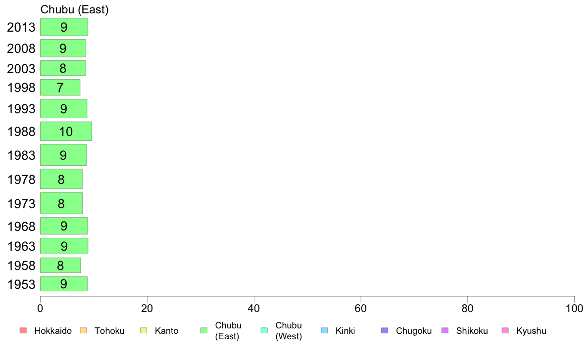Click the Hokkaido legend label text
The height and width of the screenshot is (364, 588).
(53, 331)
